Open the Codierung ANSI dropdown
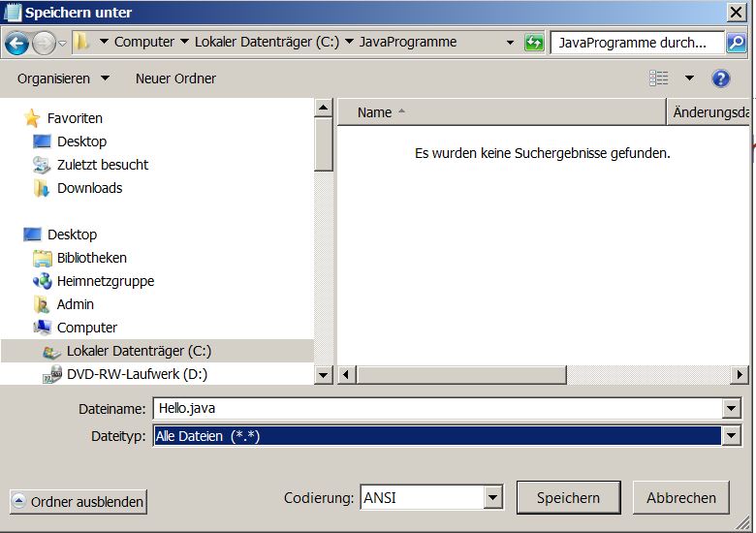Viewport: 756px width, 533px height. click(x=493, y=498)
